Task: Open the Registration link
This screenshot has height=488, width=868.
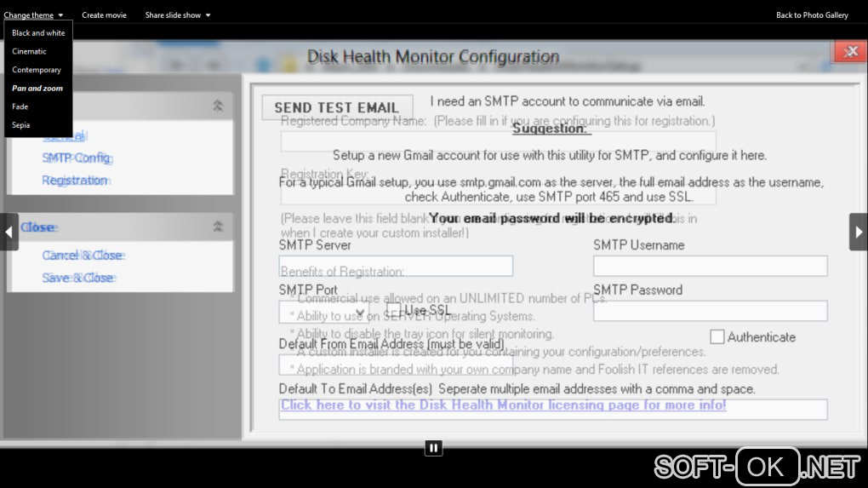Action: click(75, 180)
